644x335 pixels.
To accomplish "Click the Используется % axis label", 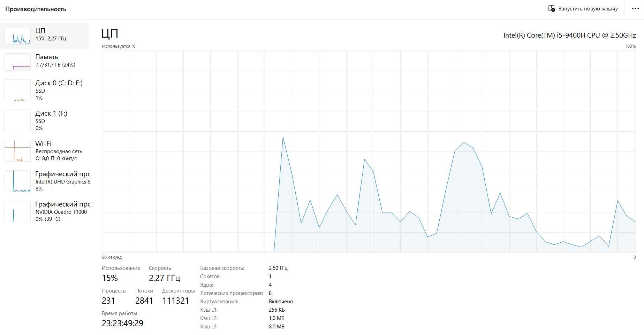I will coord(119,46).
